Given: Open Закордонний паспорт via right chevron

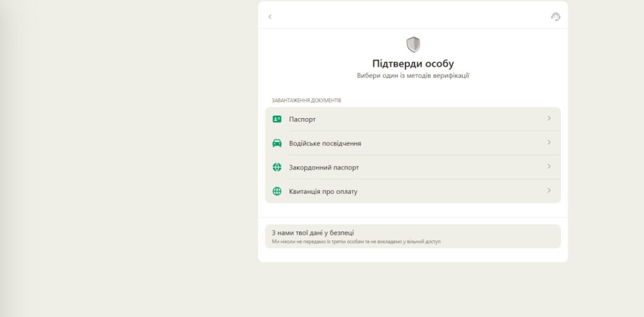Looking at the screenshot, I should coord(549,167).
